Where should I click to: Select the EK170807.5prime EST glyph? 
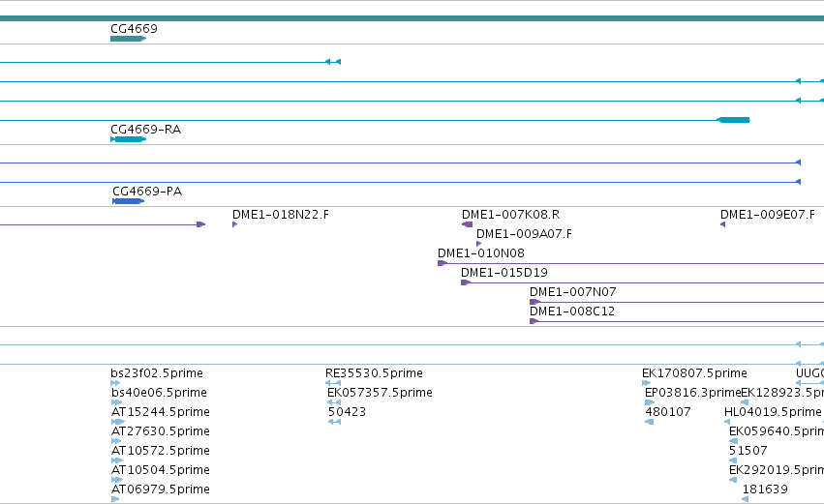point(647,383)
